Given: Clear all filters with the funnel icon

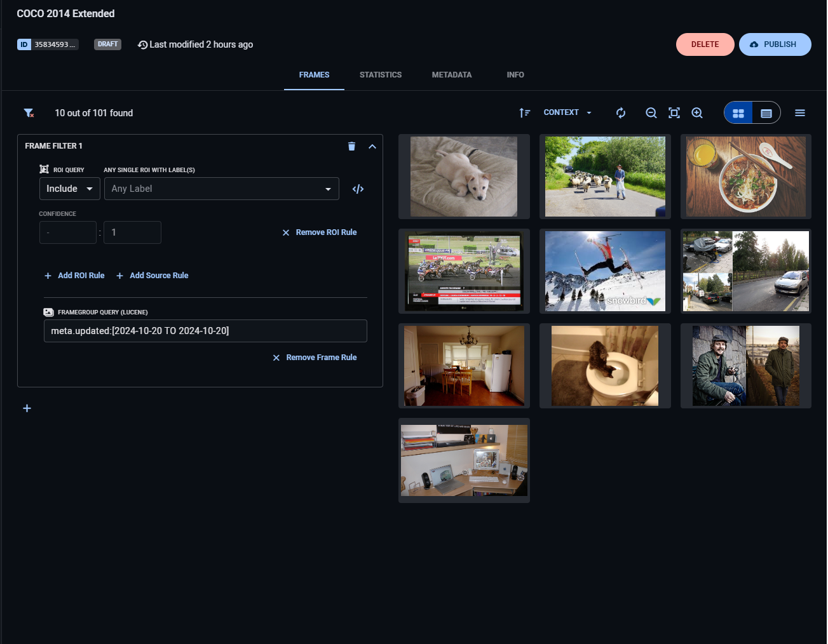Looking at the screenshot, I should tap(29, 113).
